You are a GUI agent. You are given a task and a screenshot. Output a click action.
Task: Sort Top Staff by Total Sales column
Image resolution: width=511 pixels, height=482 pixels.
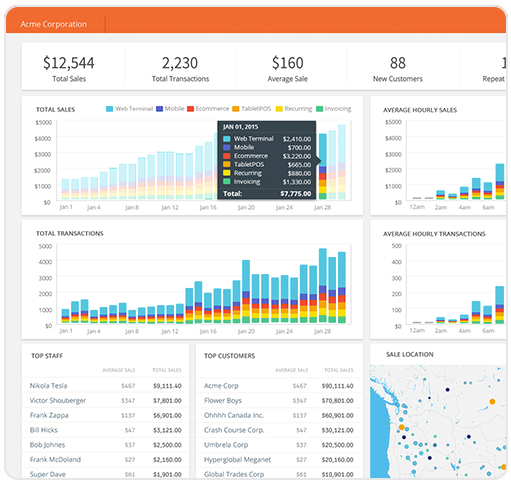(167, 370)
